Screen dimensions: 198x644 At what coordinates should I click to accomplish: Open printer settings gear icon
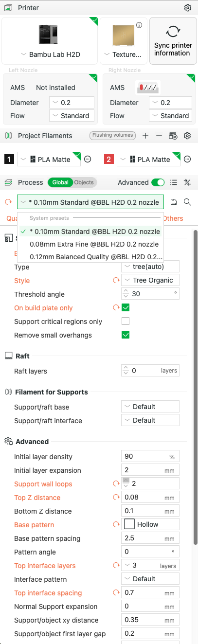pos(188,8)
